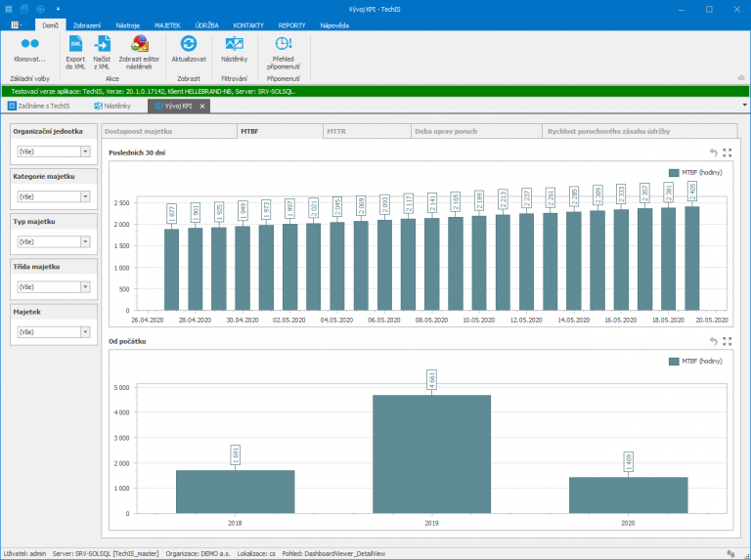Export dashboard with Export do XML

coord(75,44)
